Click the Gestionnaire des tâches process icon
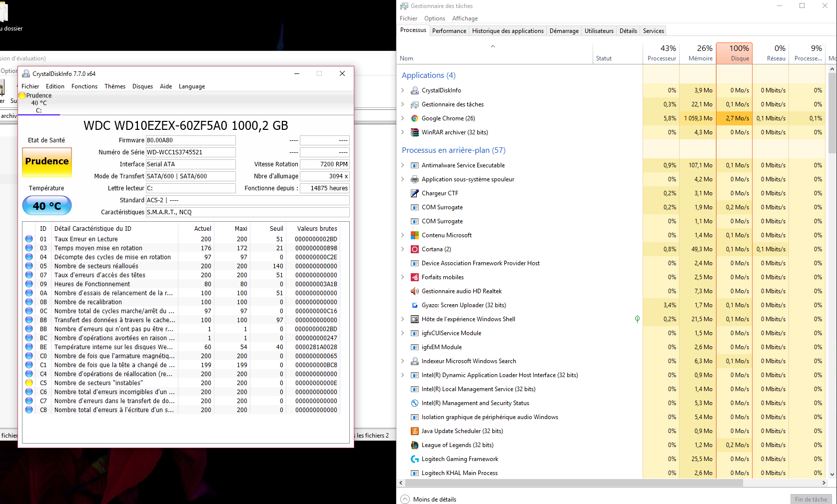 point(414,104)
